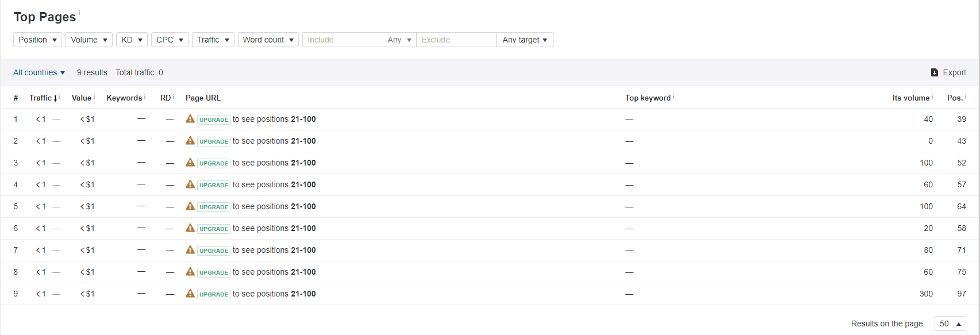The width and height of the screenshot is (980, 335).
Task: Focus the Exclude keyword field
Action: [x=456, y=40]
